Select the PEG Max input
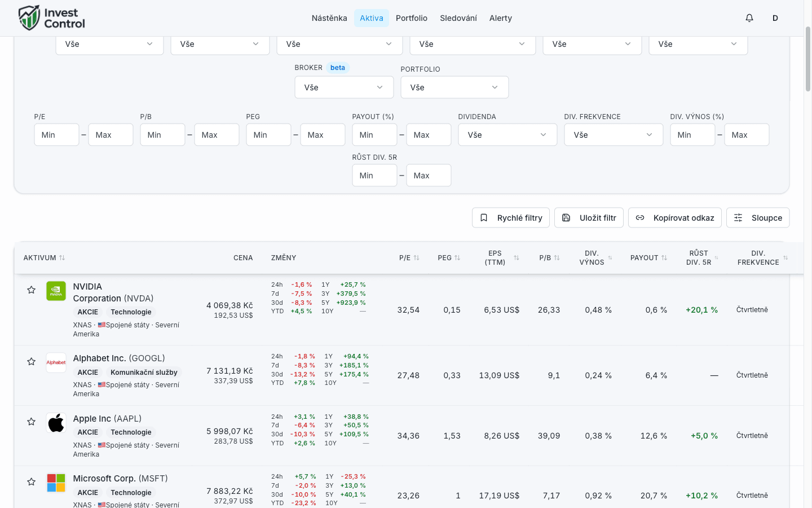This screenshot has width=812, height=508. pos(323,135)
